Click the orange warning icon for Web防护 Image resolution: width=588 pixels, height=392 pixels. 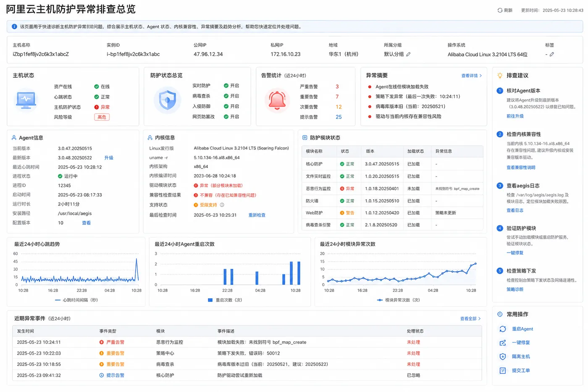point(342,213)
